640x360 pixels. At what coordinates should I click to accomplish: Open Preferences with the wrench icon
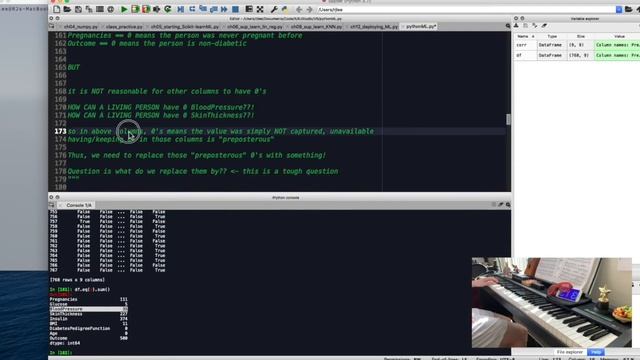point(274,9)
